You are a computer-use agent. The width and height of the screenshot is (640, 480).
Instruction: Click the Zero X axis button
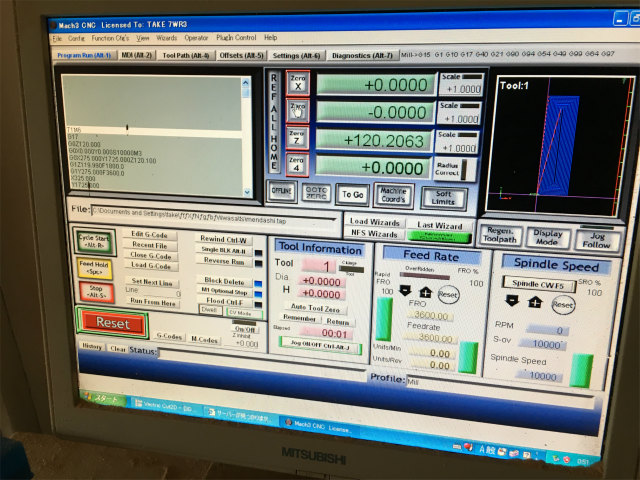[x=298, y=82]
